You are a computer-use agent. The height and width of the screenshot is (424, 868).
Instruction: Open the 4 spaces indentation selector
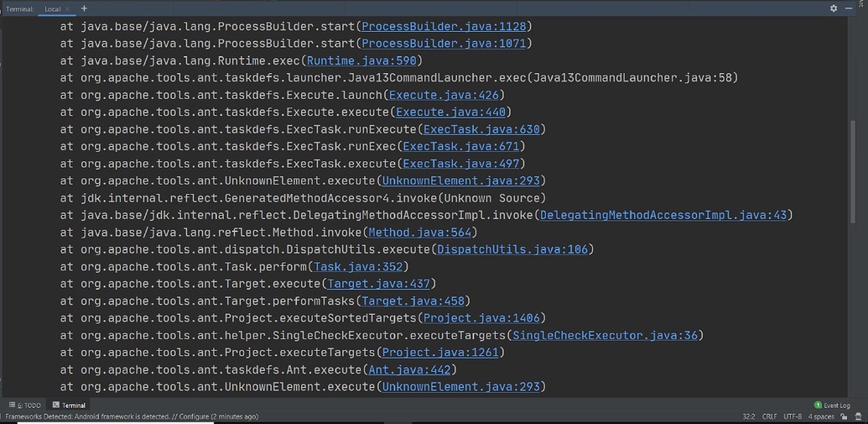click(821, 416)
